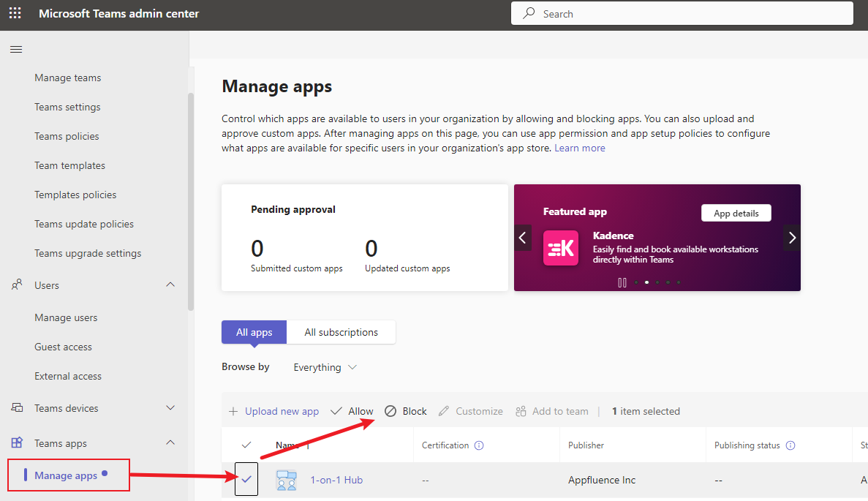
Task: Open Publishing status info icon
Action: pos(790,445)
